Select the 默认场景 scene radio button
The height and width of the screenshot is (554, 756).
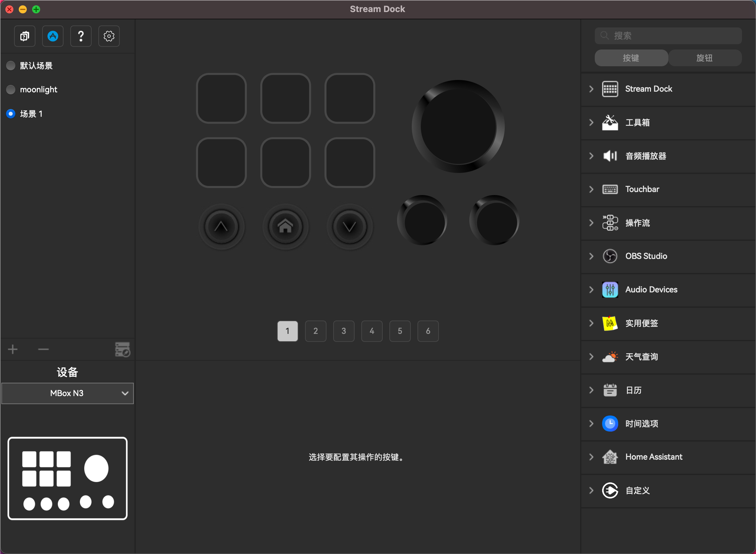[11, 65]
